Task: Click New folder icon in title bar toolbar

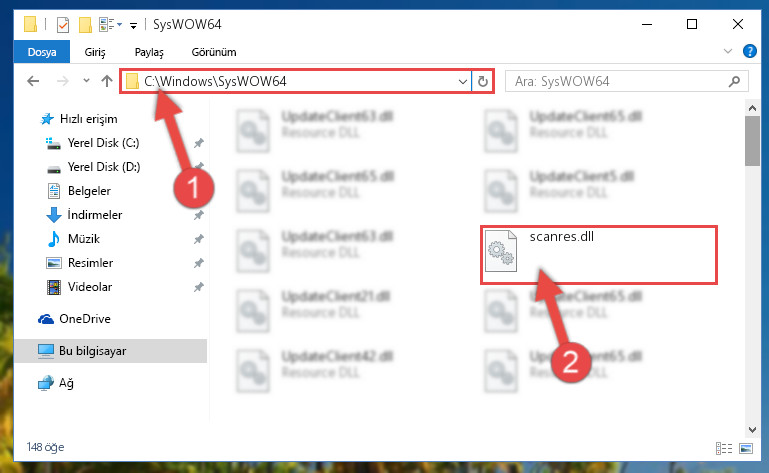Action: [85, 25]
